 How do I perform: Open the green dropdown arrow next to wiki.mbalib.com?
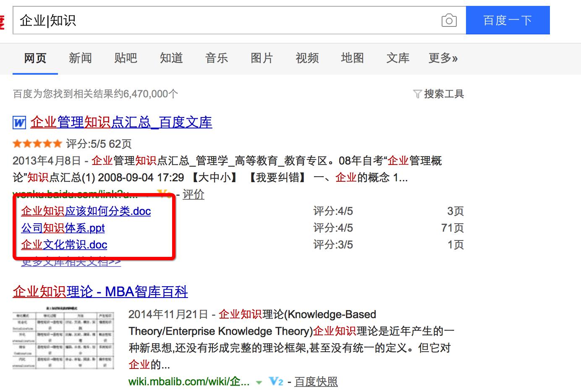click(x=259, y=382)
